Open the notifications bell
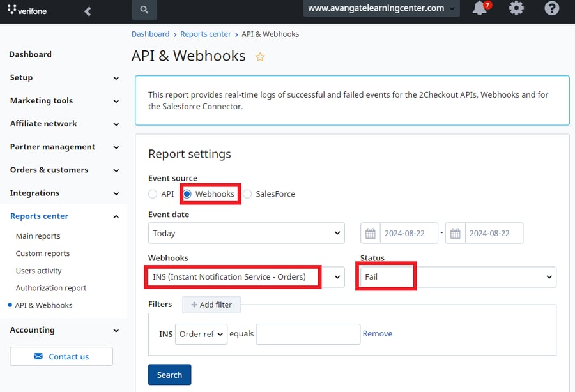This screenshot has height=392, width=575. coord(480,8)
